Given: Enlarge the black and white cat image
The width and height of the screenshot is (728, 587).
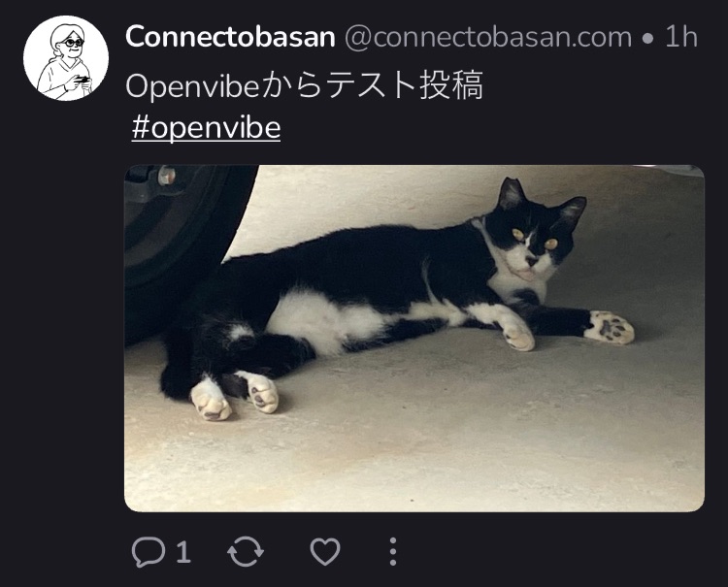Looking at the screenshot, I should click(x=414, y=339).
